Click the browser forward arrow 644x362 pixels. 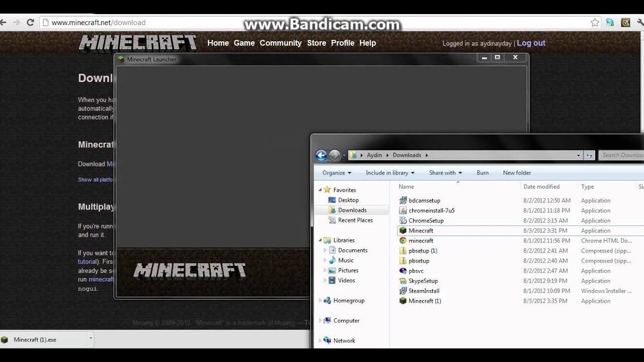[17, 23]
